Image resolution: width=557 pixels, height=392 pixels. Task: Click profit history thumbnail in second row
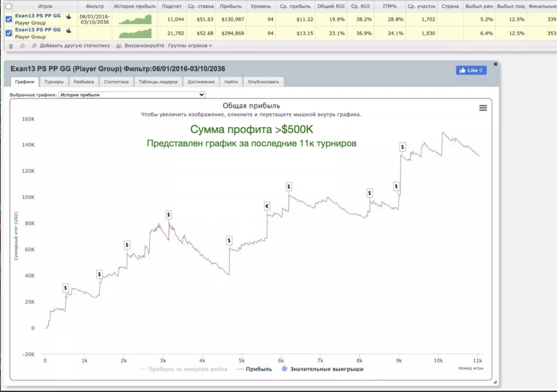coord(135,33)
